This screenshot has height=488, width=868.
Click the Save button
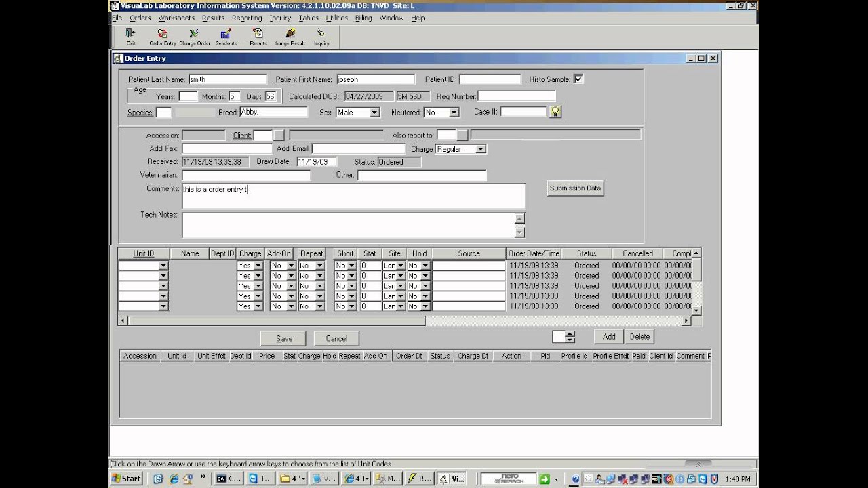point(284,338)
